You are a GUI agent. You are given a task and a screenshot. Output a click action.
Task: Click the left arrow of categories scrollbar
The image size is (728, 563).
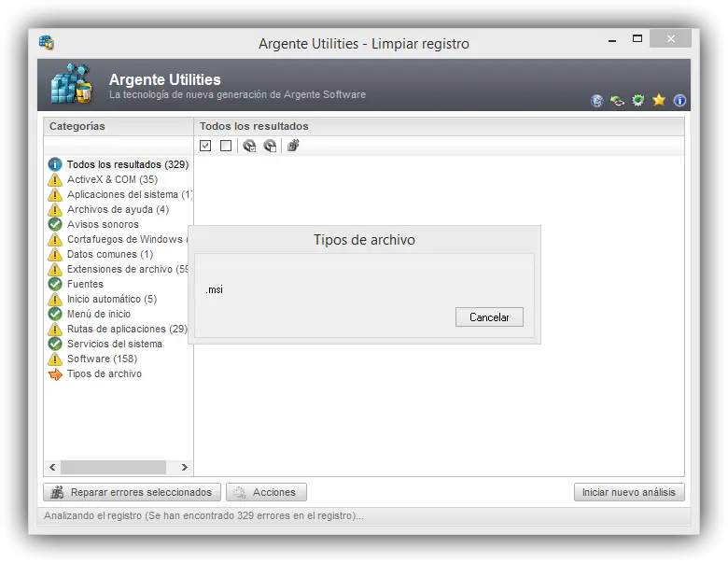[52, 468]
